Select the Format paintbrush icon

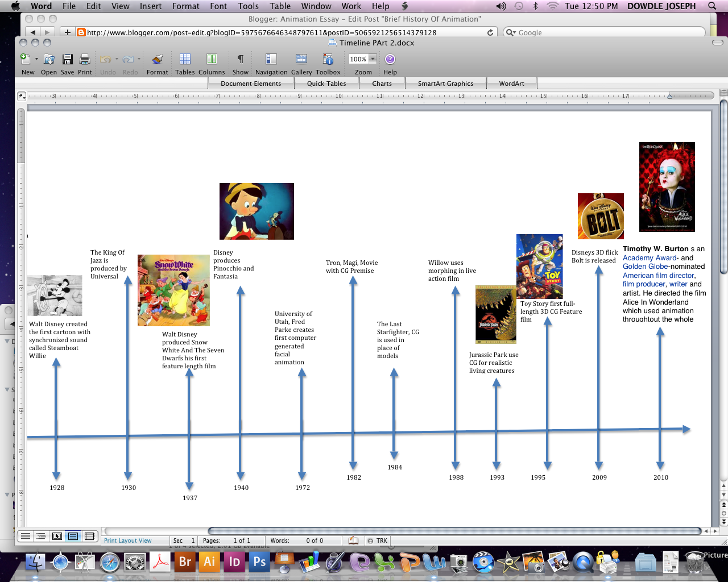pos(158,59)
